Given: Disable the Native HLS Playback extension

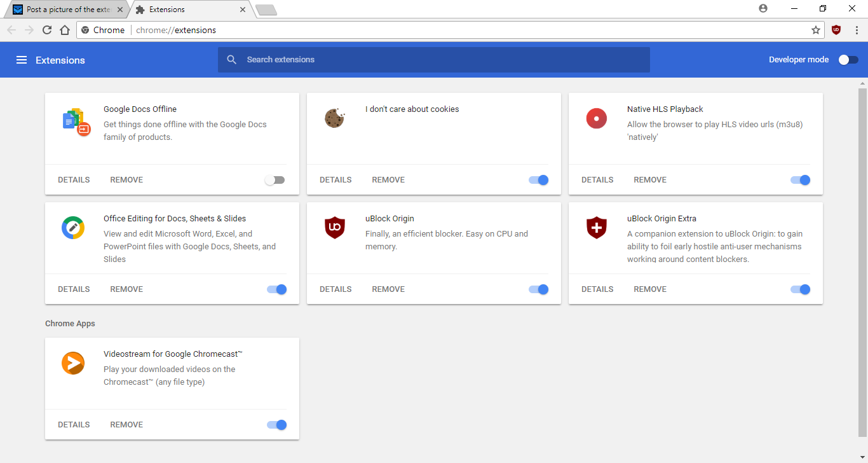Looking at the screenshot, I should pyautogui.click(x=800, y=180).
